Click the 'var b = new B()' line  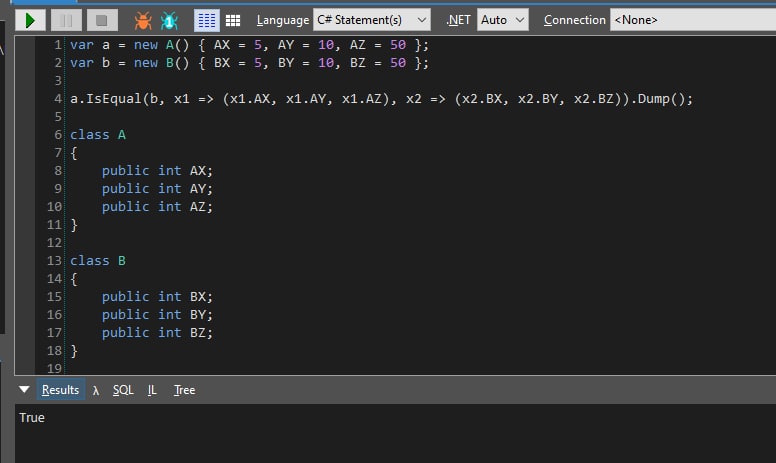pyautogui.click(x=249, y=63)
